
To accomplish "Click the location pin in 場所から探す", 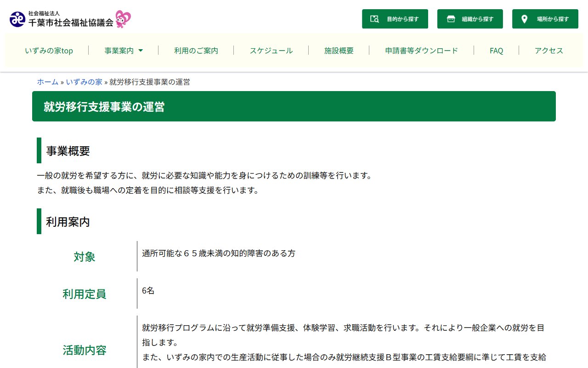I will 524,19.
